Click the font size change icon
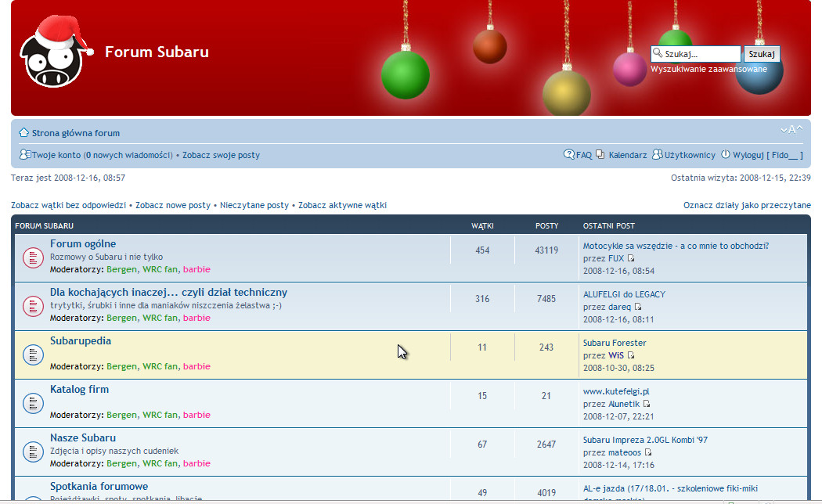Viewport: 822px width, 504px height. tap(791, 130)
